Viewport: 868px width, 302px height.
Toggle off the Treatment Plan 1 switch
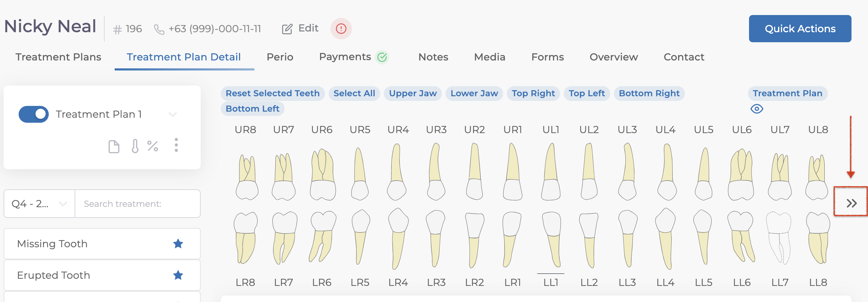[x=34, y=114]
